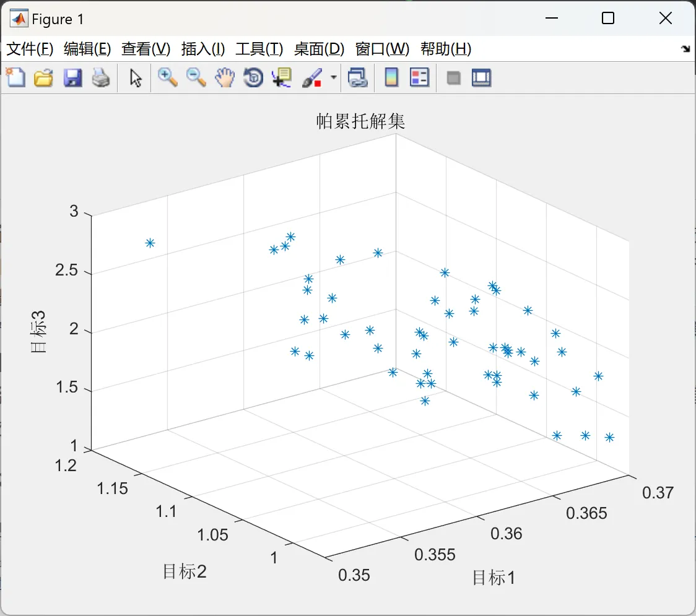This screenshot has height=616, width=696.
Task: Open the 桌面(D) menu
Action: tap(319, 49)
